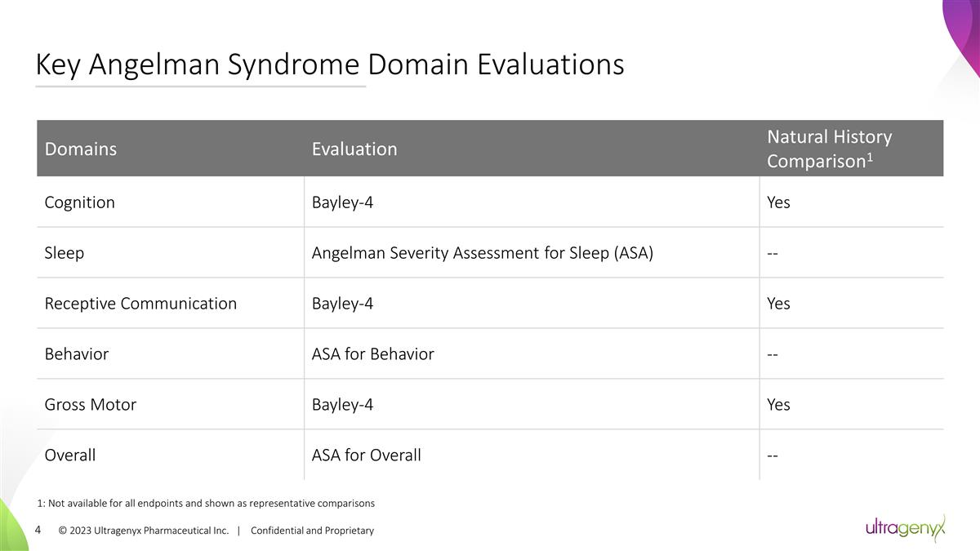Screen dimensions: 980x551
Task: Click the Natural History Comparison header
Action: [829, 149]
